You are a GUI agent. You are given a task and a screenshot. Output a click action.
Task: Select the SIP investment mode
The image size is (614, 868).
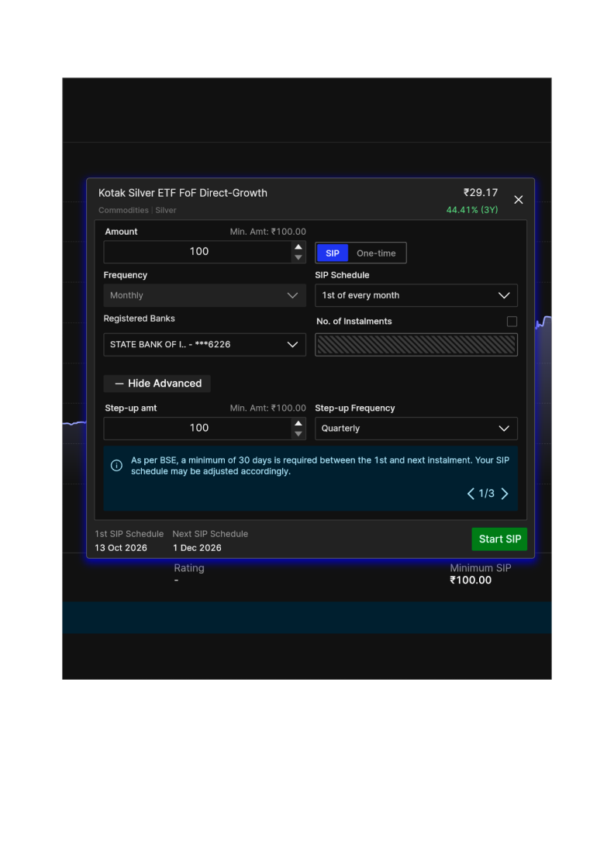click(x=332, y=253)
